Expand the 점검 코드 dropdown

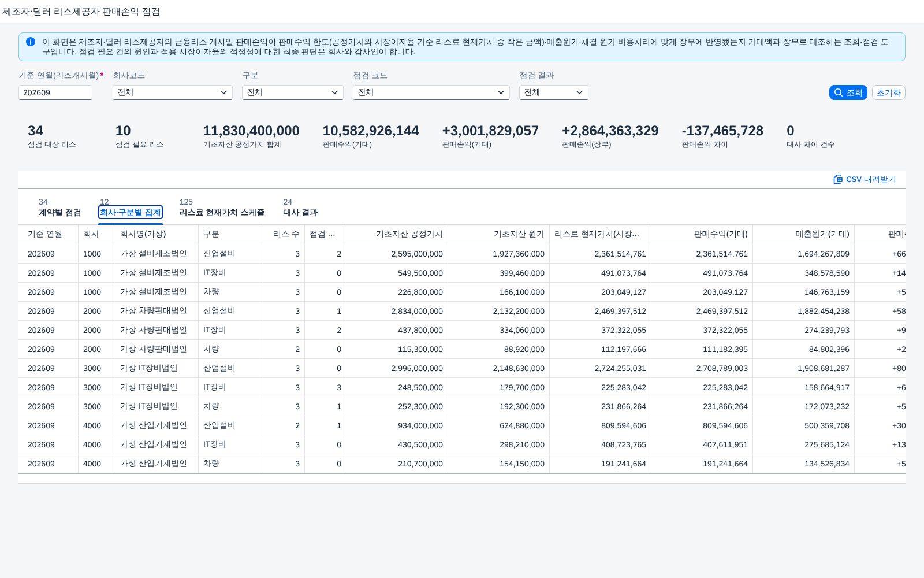[431, 92]
